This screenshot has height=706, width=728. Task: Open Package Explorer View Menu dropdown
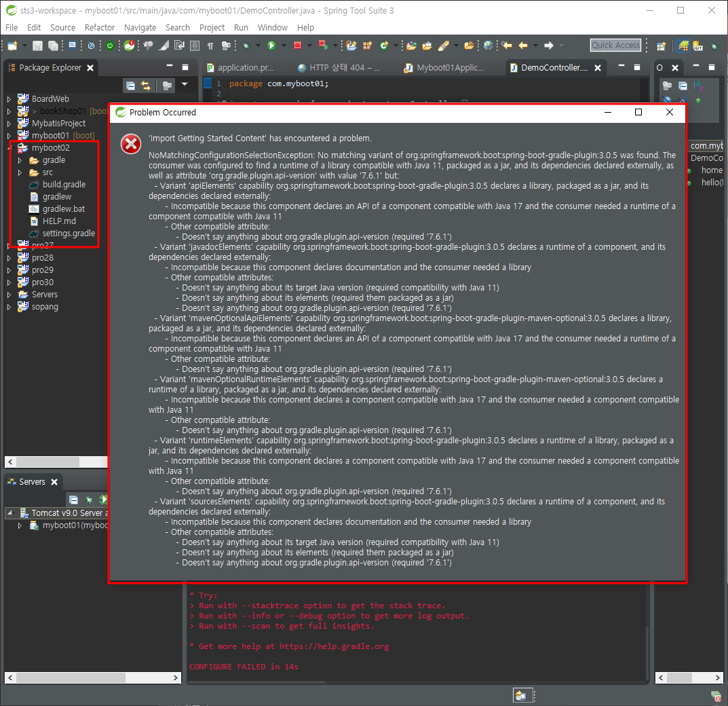click(185, 85)
